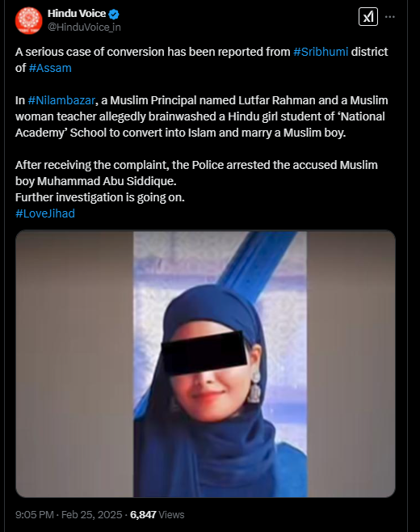420x532 pixels.
Task: Click the post text about Lutfar Rahman
Action: [x=201, y=116]
